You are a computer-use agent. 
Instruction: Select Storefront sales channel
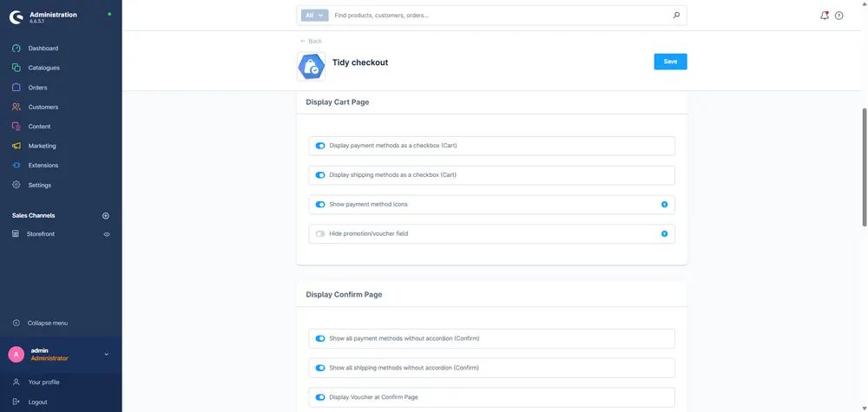[x=41, y=234]
